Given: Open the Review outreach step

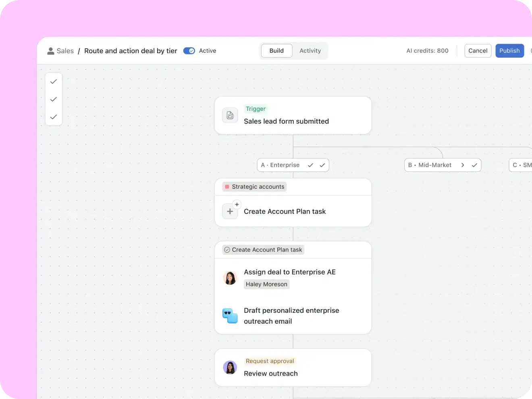Looking at the screenshot, I should (271, 374).
